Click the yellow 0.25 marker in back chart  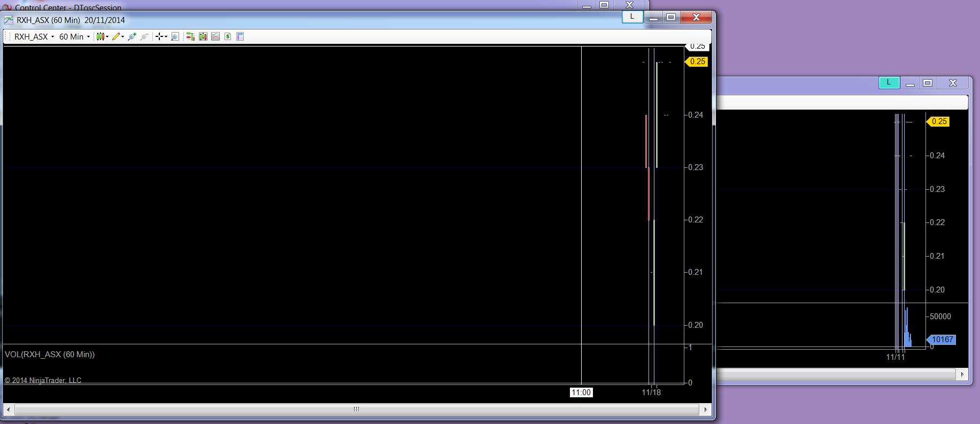click(x=938, y=121)
